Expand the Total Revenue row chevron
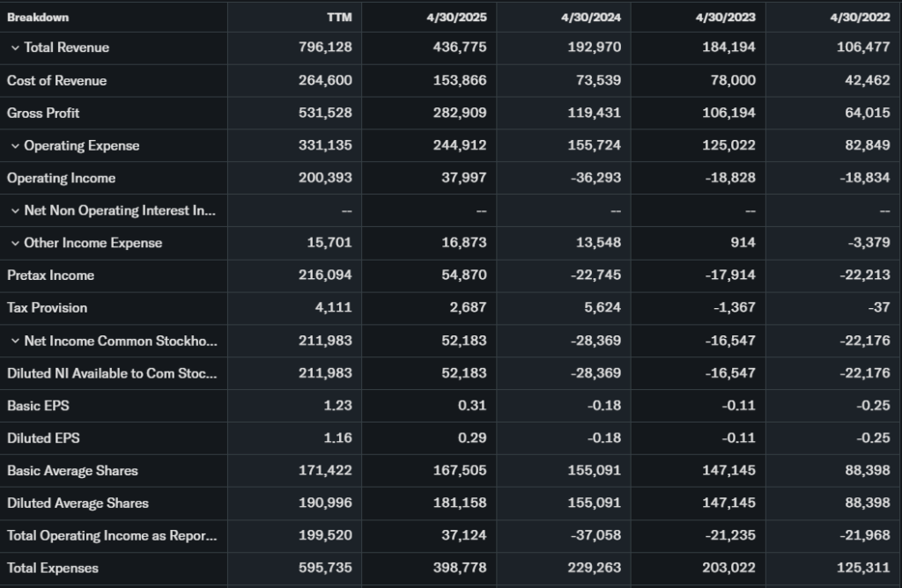This screenshot has width=902, height=588. click(x=15, y=48)
